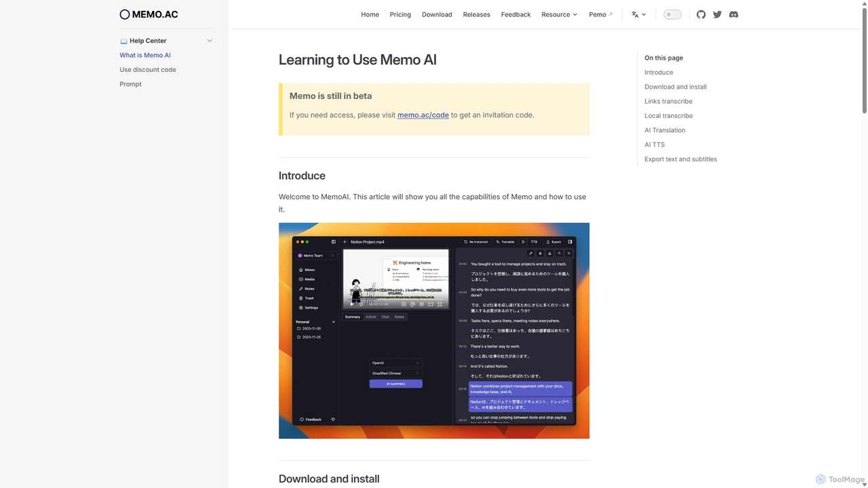Go to the Home page
Image resolution: width=868 pixels, height=488 pixels.
tap(370, 14)
